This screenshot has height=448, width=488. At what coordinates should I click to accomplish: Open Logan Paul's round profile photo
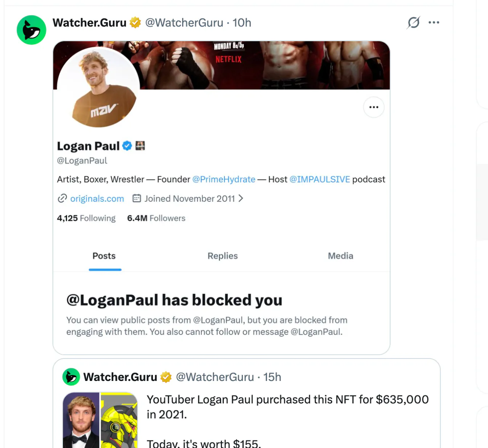click(x=98, y=88)
